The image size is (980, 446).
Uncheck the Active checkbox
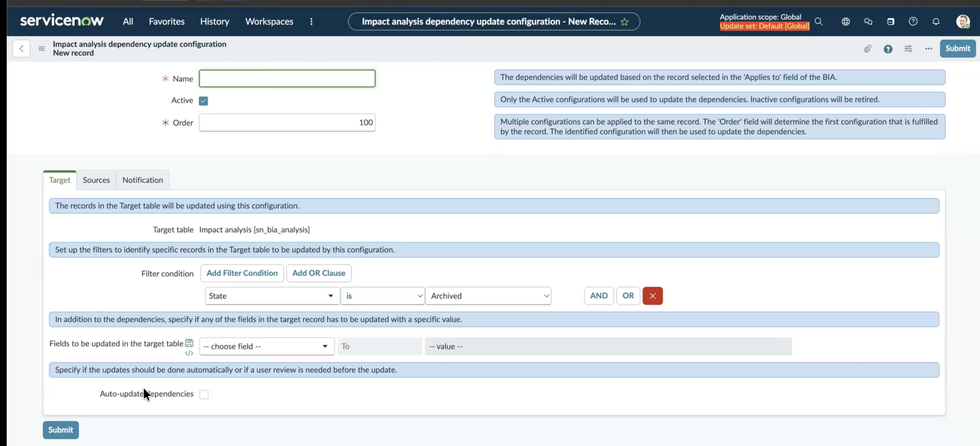pos(204,101)
